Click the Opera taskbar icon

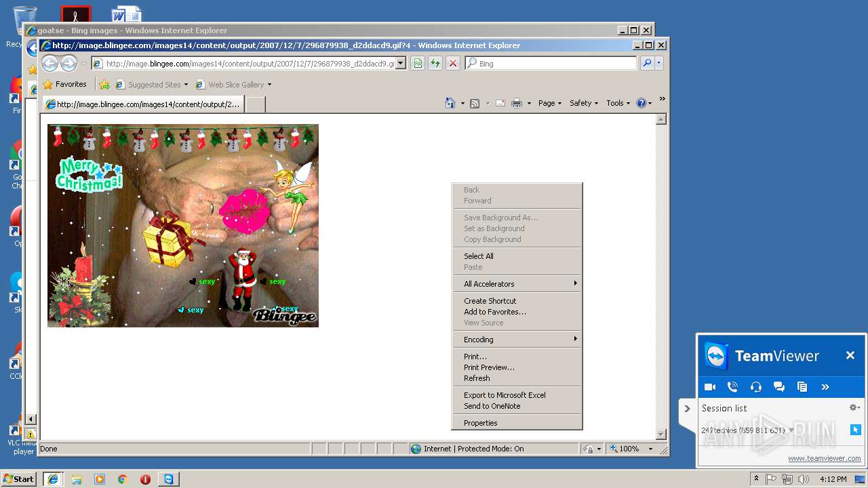click(145, 479)
